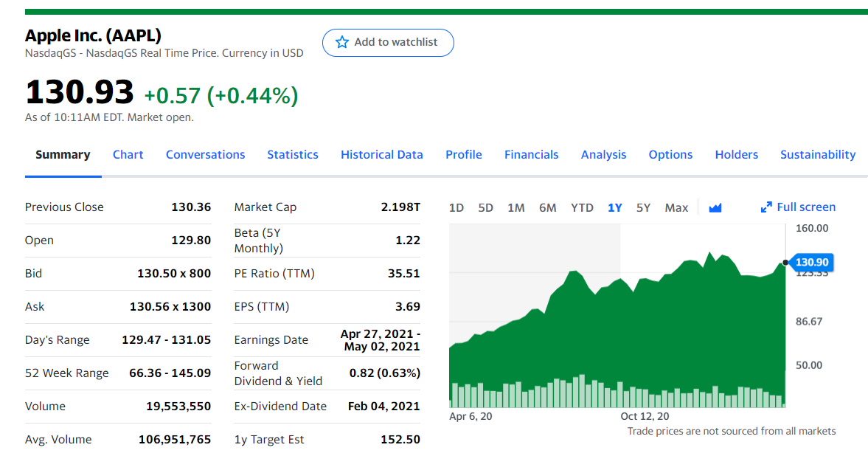The width and height of the screenshot is (868, 470).
Task: Click the Ask value 130.56 x 1300
Action: point(170,307)
